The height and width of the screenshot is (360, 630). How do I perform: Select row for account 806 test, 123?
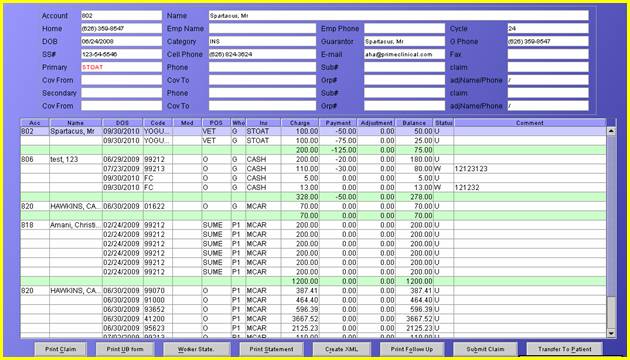pyautogui.click(x=313, y=160)
